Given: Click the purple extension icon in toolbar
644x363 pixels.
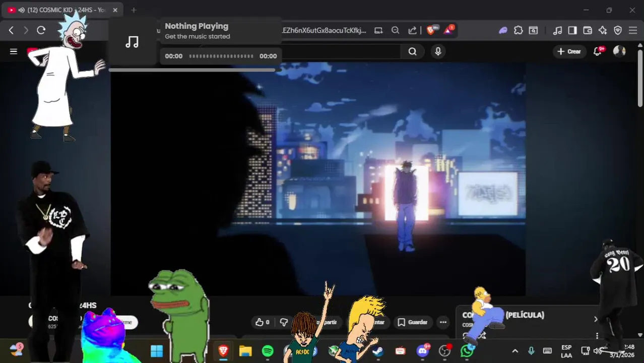Looking at the screenshot, I should tap(503, 30).
